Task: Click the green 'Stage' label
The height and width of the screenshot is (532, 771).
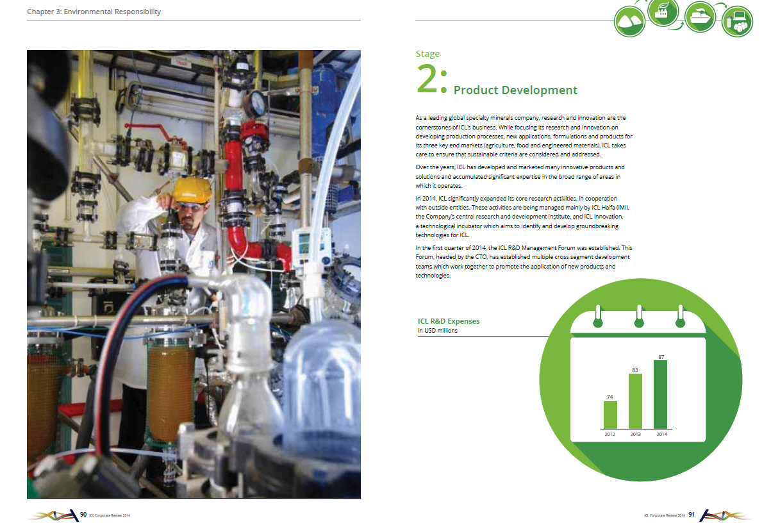Action: [428, 54]
